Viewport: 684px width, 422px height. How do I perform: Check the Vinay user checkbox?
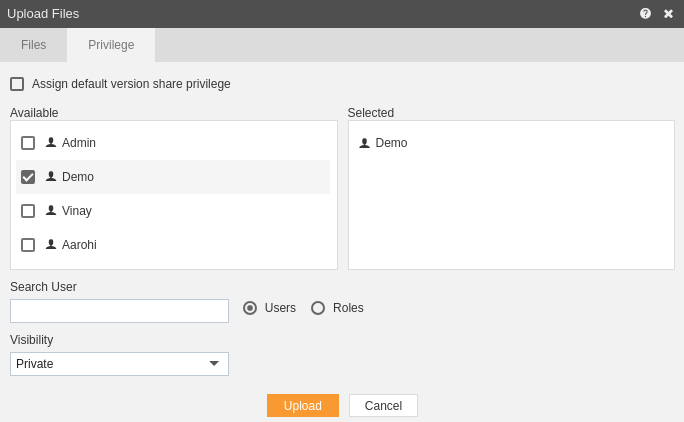click(x=28, y=211)
